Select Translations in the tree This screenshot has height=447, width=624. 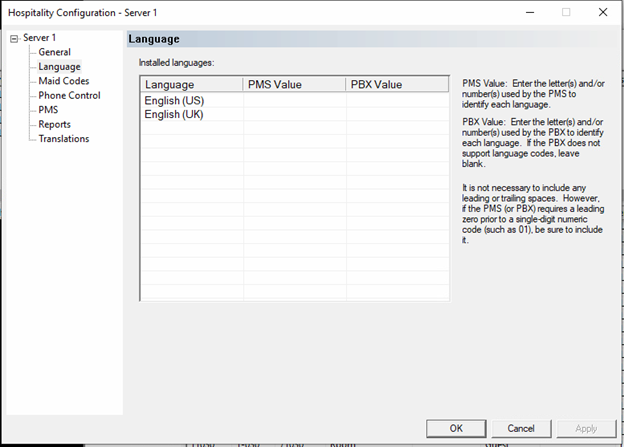tap(63, 139)
